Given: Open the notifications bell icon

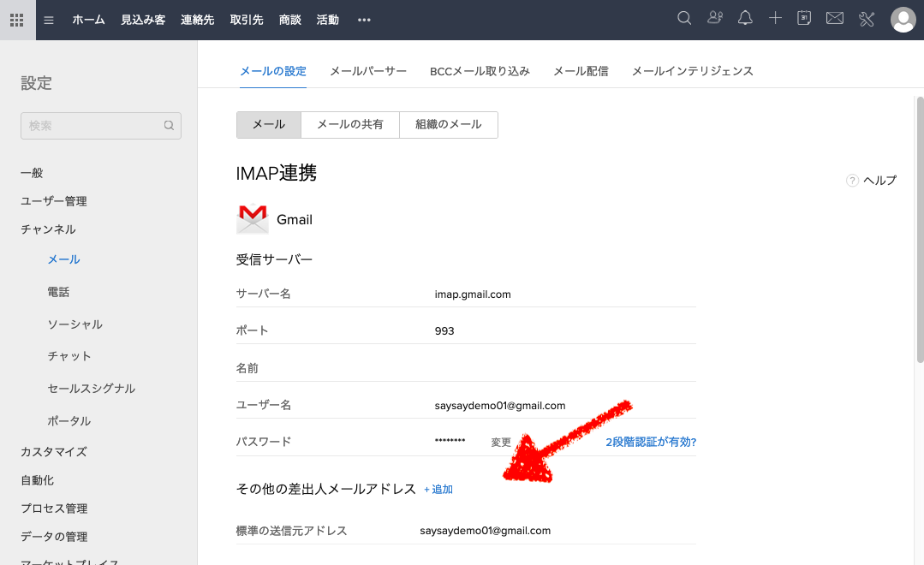Looking at the screenshot, I should click(744, 19).
